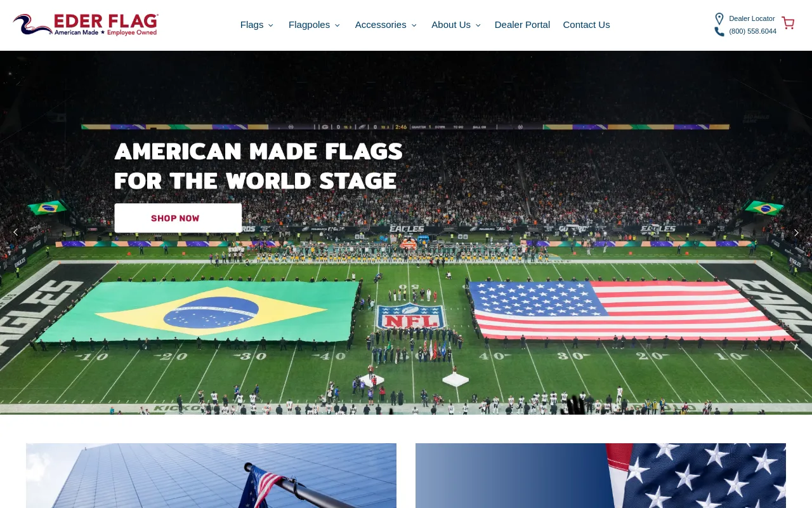Go to previous hero slide arrow

click(x=15, y=232)
